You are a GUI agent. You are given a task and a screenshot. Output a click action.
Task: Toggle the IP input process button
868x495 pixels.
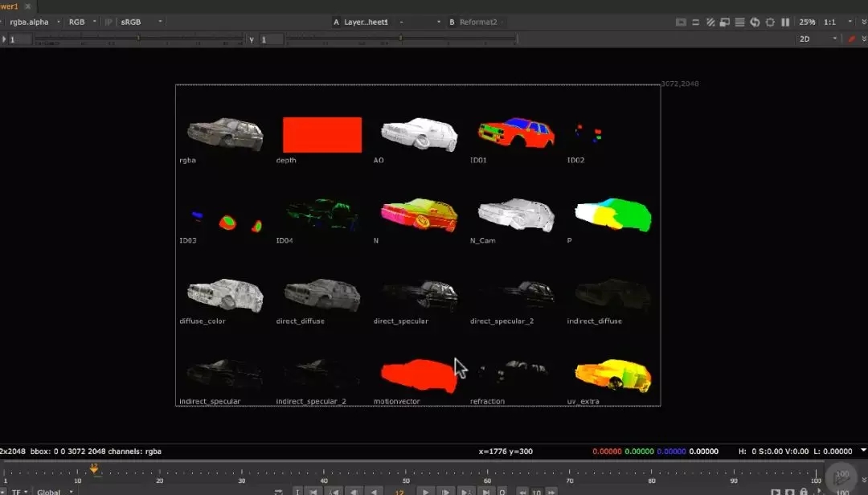pyautogui.click(x=108, y=22)
